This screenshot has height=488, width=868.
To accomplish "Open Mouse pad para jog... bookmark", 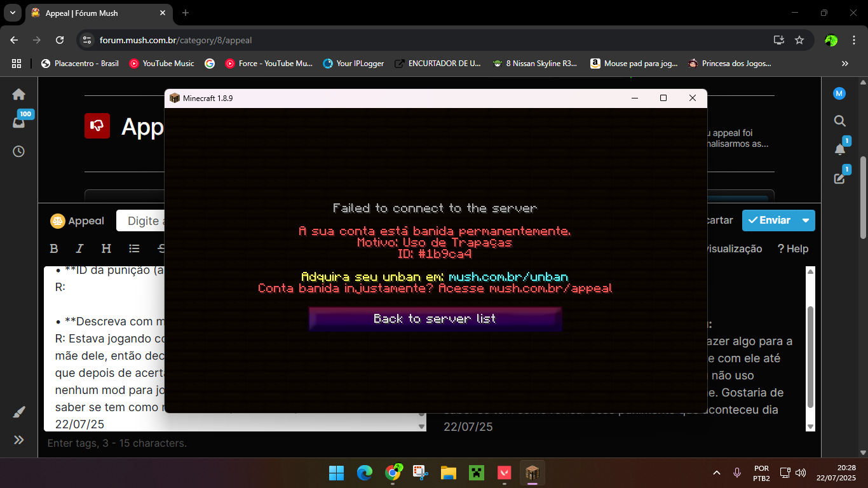I will click(634, 64).
